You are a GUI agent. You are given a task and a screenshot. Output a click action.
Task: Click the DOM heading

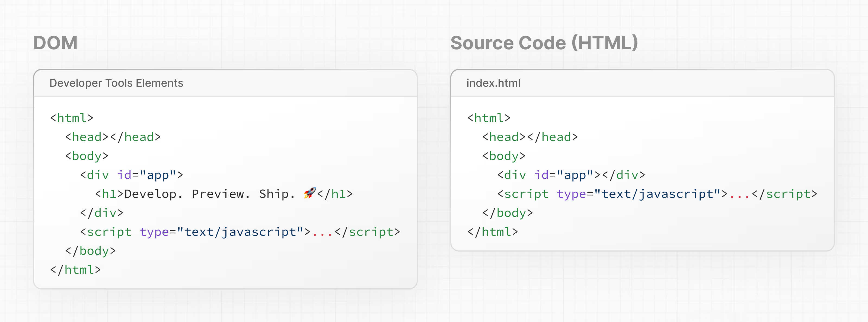pos(56,43)
